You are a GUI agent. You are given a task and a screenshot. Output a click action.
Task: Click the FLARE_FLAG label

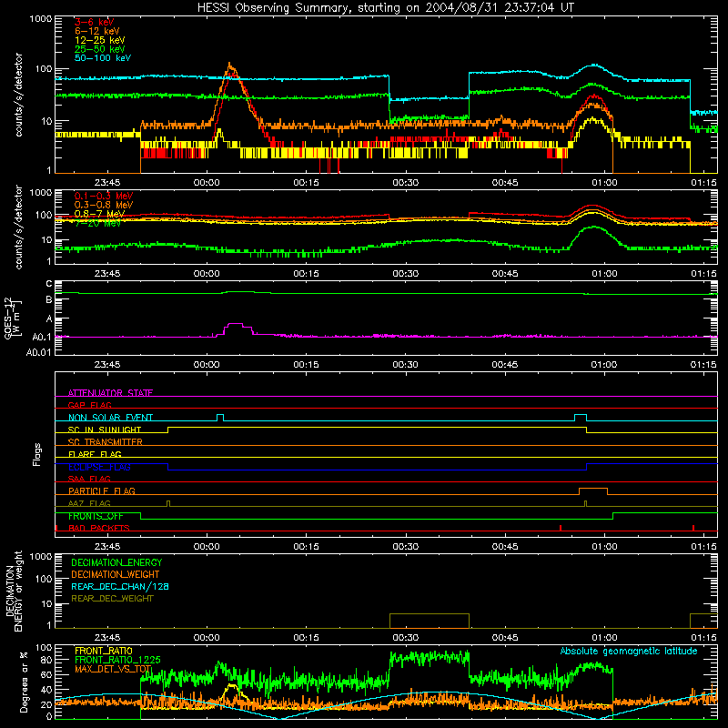[95, 454]
